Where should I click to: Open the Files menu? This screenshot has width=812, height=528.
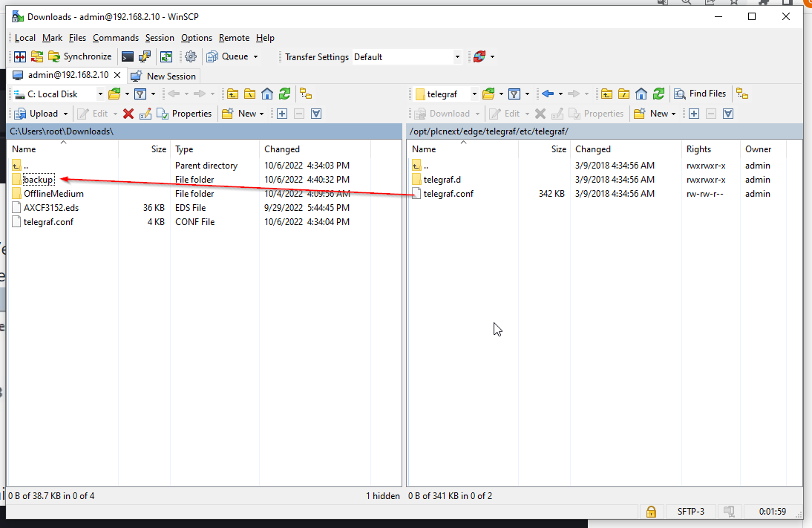[x=77, y=38]
